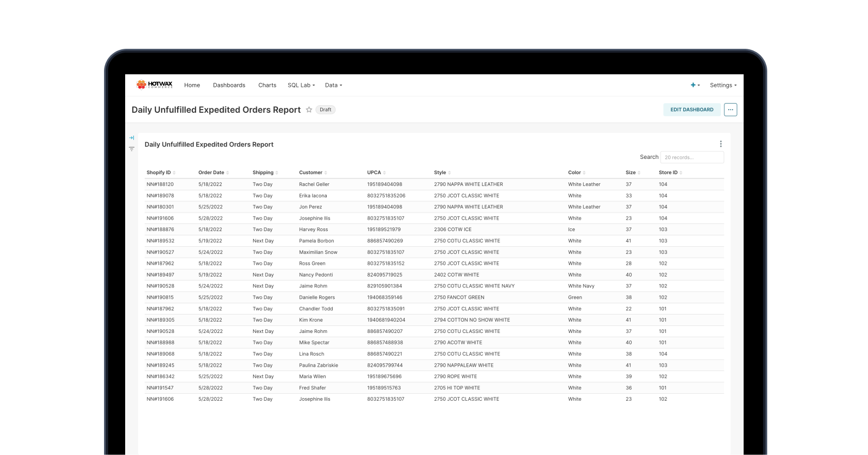Sort table by UPCA column
Image resolution: width=868 pixels, height=455 pixels.
(x=376, y=172)
